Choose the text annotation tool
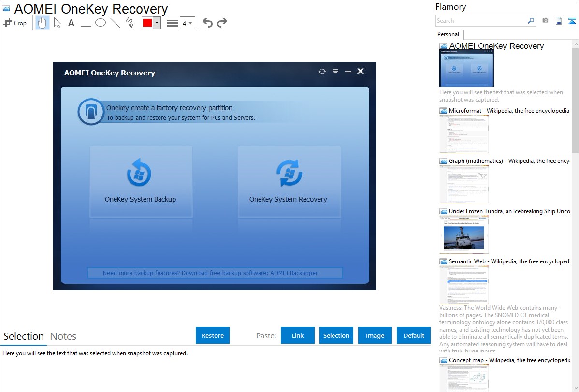 click(71, 23)
